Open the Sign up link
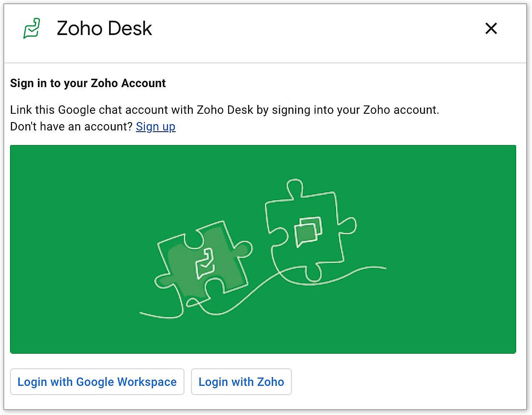Screen dimensions: 532x415 (156, 127)
